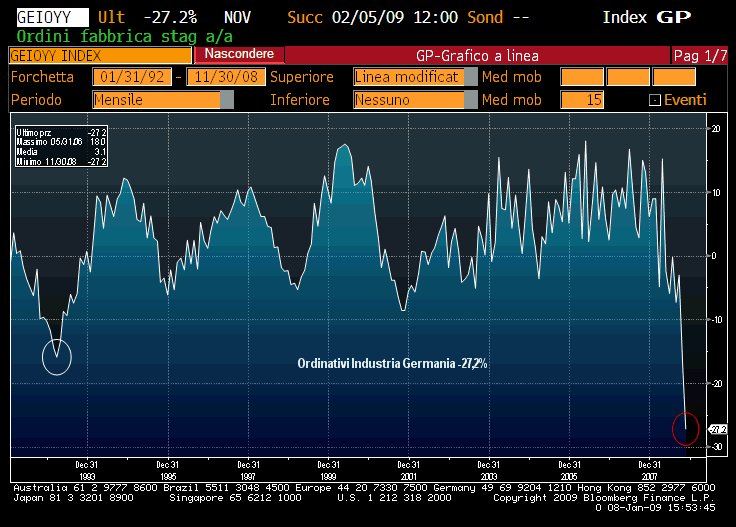This screenshot has height=527, width=736.
Task: Click the Dec 31 1993 axis label
Action: pyautogui.click(x=87, y=470)
